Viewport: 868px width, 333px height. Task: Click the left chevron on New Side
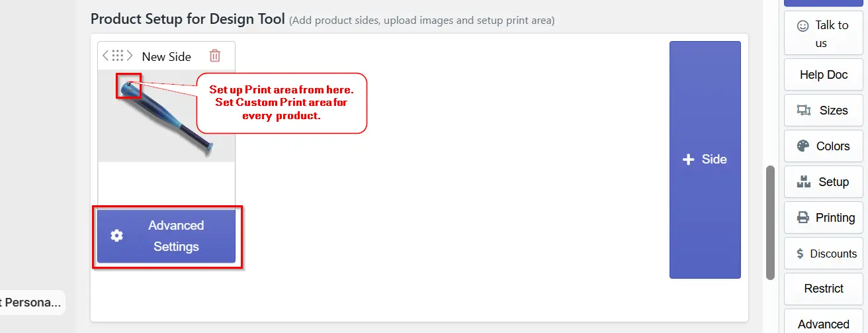106,56
